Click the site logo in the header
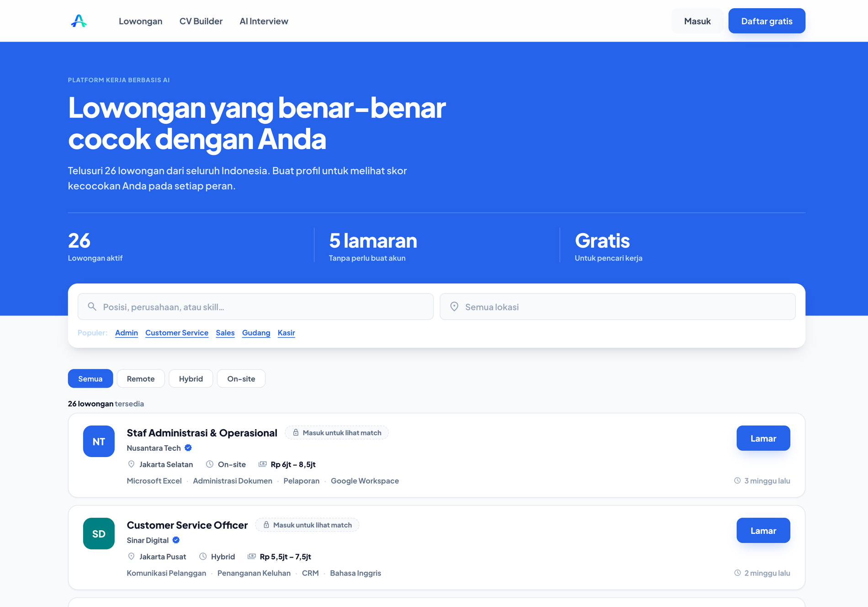This screenshot has width=868, height=607. point(79,21)
